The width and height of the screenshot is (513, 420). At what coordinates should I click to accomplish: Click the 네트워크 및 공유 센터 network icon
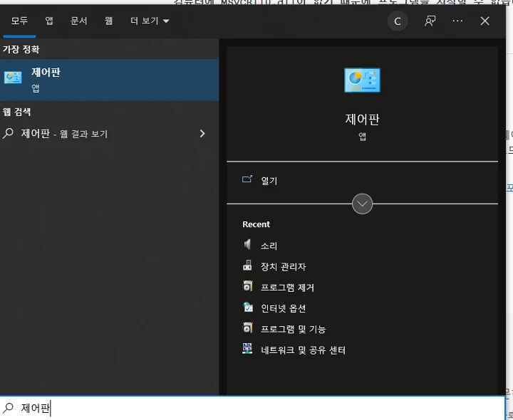(x=247, y=349)
